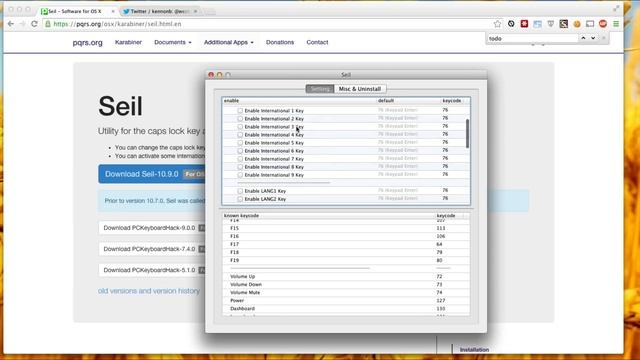
Task: Select the Power keycode row
Action: pos(346,300)
